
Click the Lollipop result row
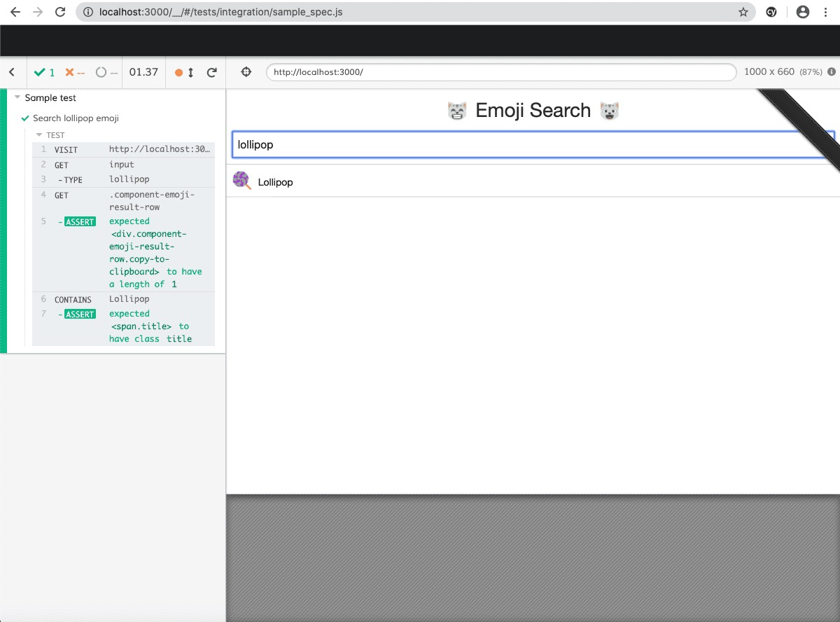(533, 181)
